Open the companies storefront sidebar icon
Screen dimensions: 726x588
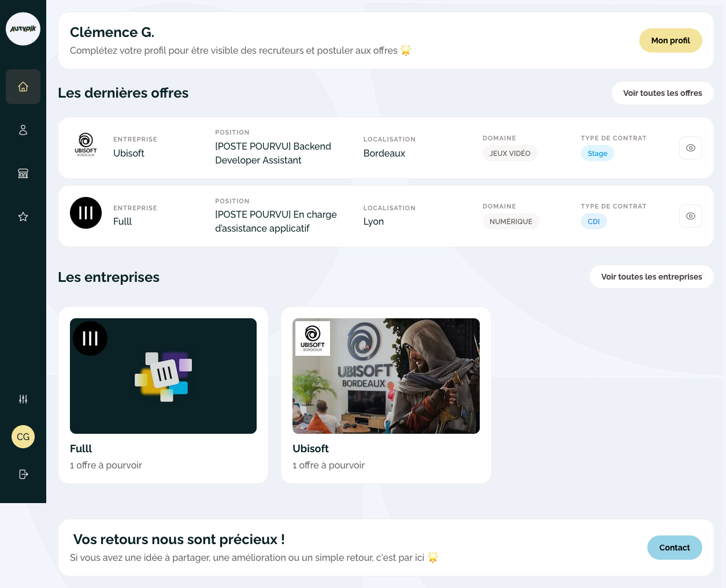click(23, 173)
